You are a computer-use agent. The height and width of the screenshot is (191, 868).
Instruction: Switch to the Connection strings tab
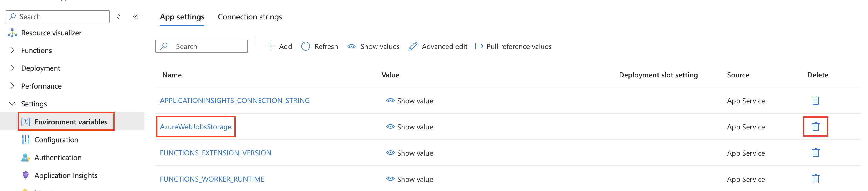pos(250,16)
